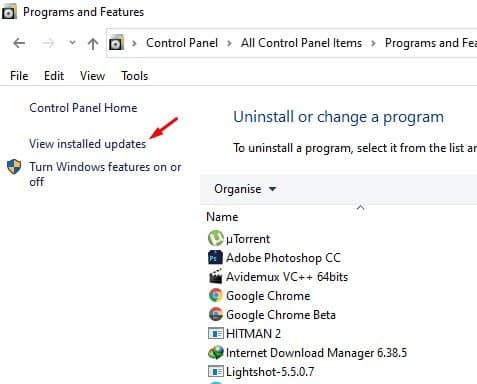Viewport: 477px width, 384px height.
Task: Open the File menu
Action: point(19,76)
